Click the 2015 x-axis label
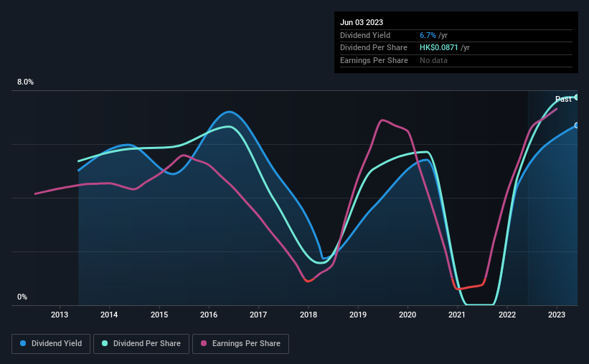 coord(159,315)
